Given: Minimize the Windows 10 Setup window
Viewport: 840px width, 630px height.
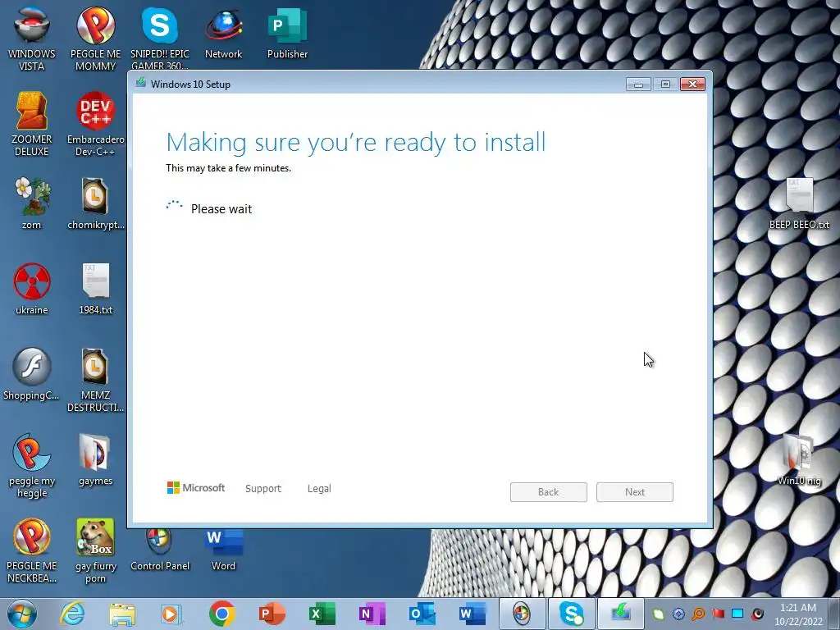Looking at the screenshot, I should tap(638, 84).
